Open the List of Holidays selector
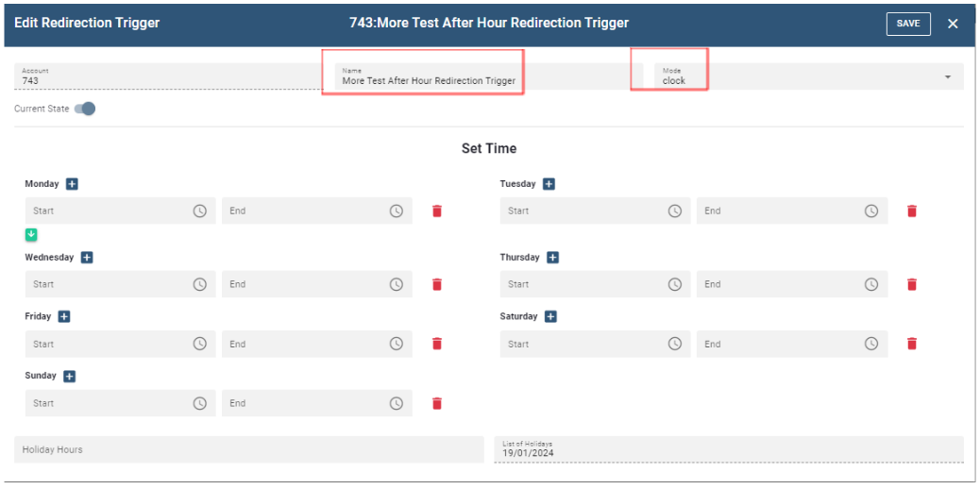Viewport: 980px width, 489px height. pos(727,449)
